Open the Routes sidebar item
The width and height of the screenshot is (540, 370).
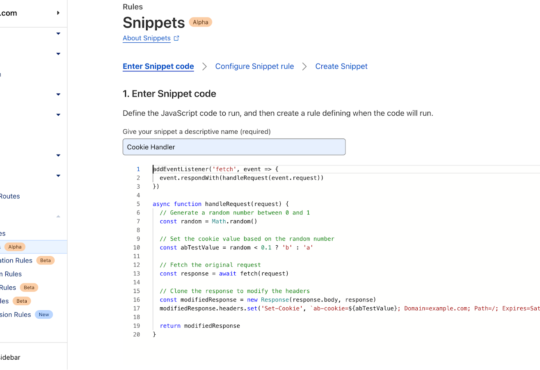click(10, 196)
